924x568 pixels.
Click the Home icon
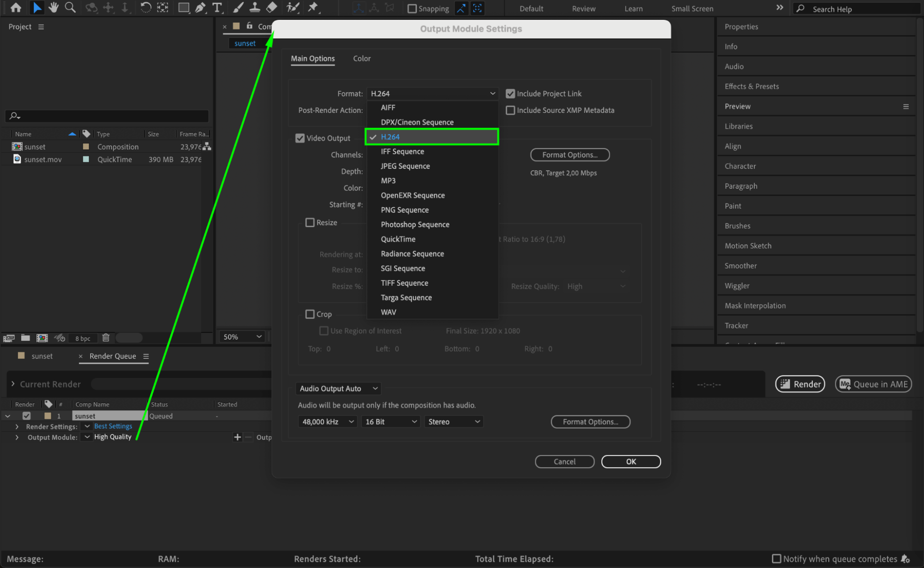click(16, 7)
